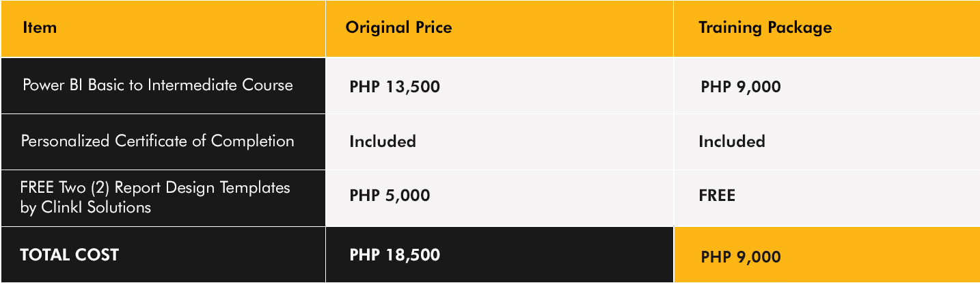This screenshot has width=980, height=283.
Task: Click the TOTAL COST row label
Action: coord(70,255)
